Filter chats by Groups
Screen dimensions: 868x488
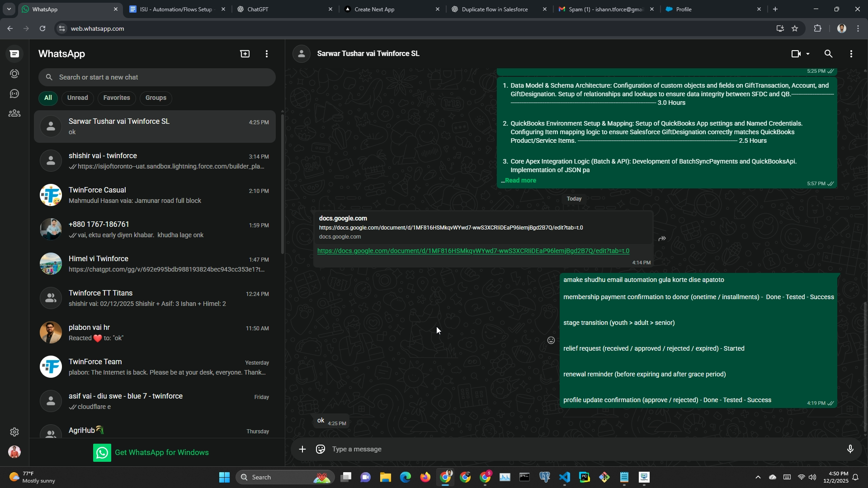156,98
